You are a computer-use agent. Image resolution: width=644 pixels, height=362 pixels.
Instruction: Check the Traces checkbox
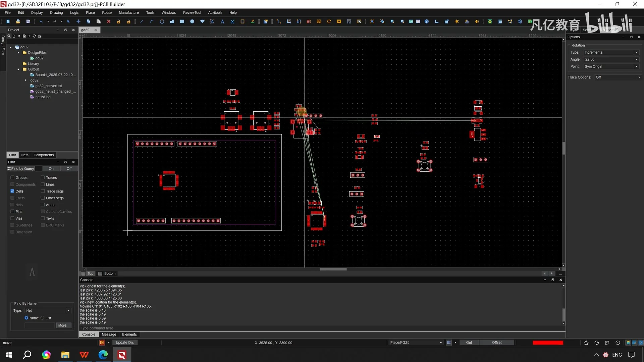(x=43, y=177)
